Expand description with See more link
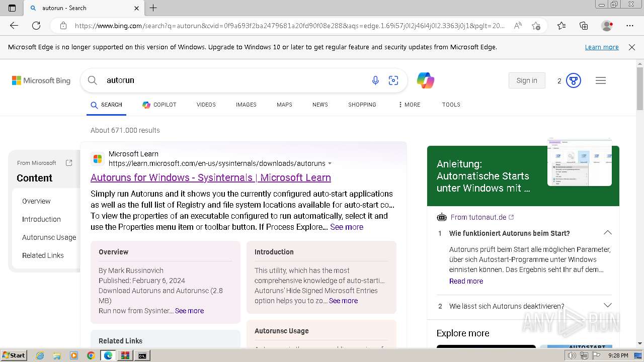This screenshot has width=644, height=362. point(347,227)
